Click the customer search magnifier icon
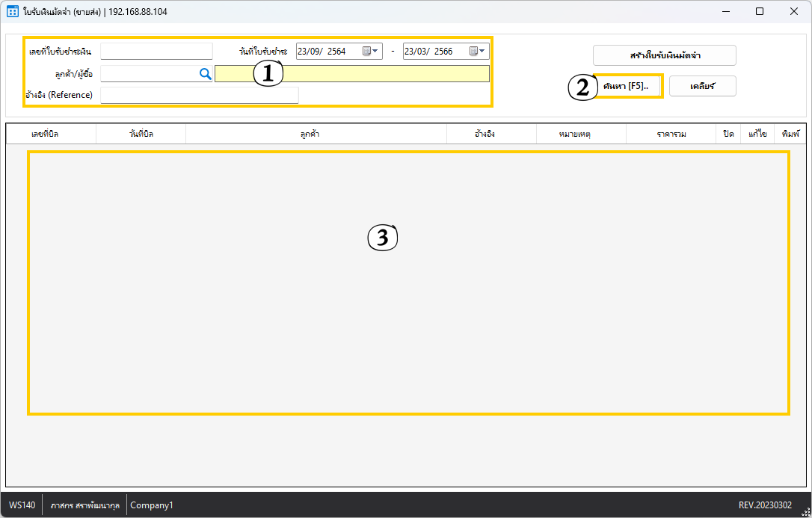This screenshot has height=518, width=812. coord(205,74)
